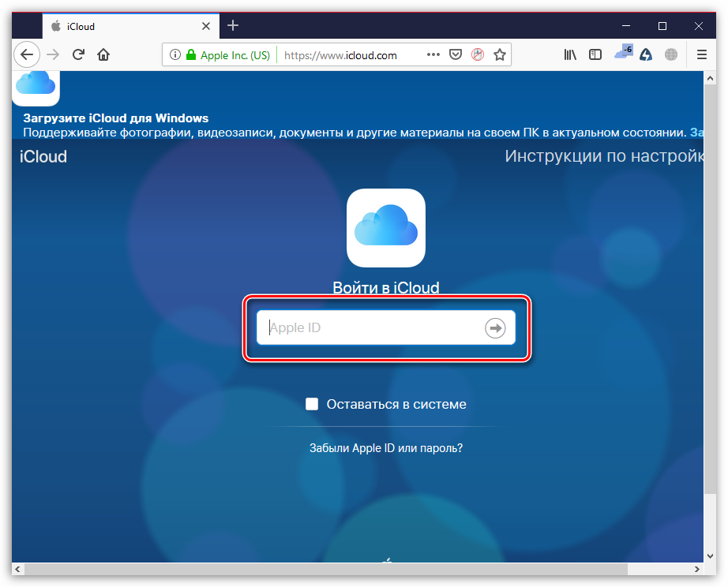Screen dimensions: 728x587
Task: Maximize the Firefox window
Action: pyautogui.click(x=662, y=26)
